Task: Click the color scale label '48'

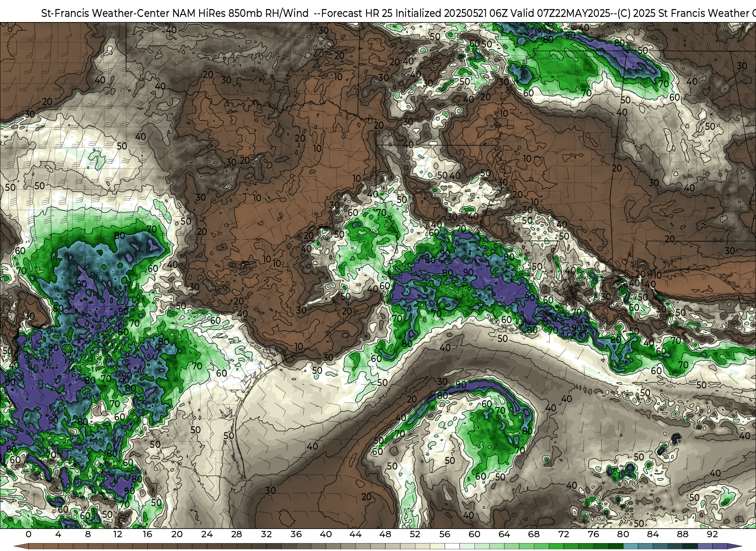Action: coord(385,534)
